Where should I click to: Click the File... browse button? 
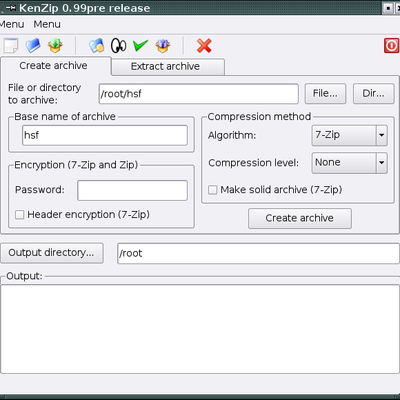click(x=325, y=94)
